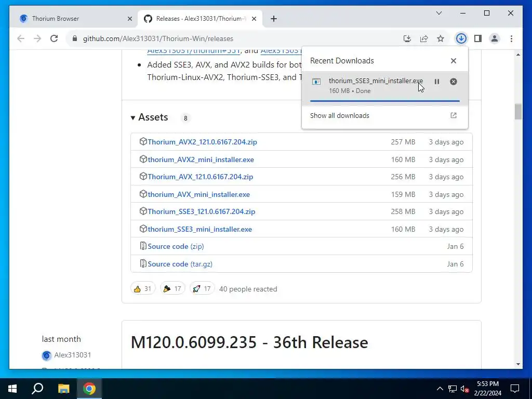Click package icon beside Thorium_AVX2 zip
The height and width of the screenshot is (399, 532).
(143, 141)
